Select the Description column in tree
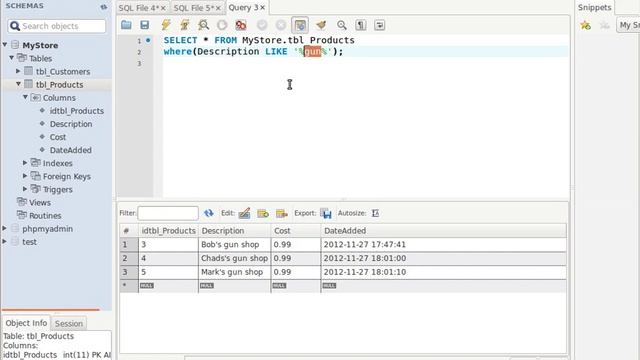640x360 pixels. pyautogui.click(x=71, y=124)
